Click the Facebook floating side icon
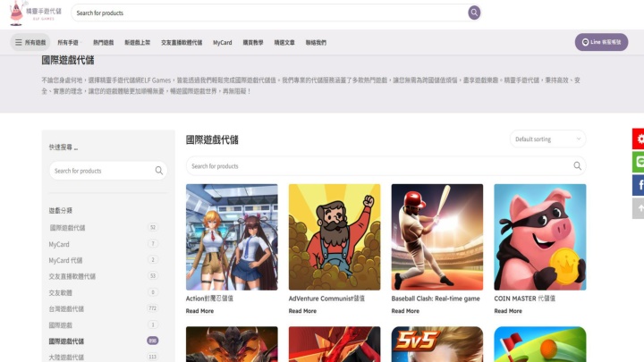Viewport: 644px width, 362px height. (639, 185)
